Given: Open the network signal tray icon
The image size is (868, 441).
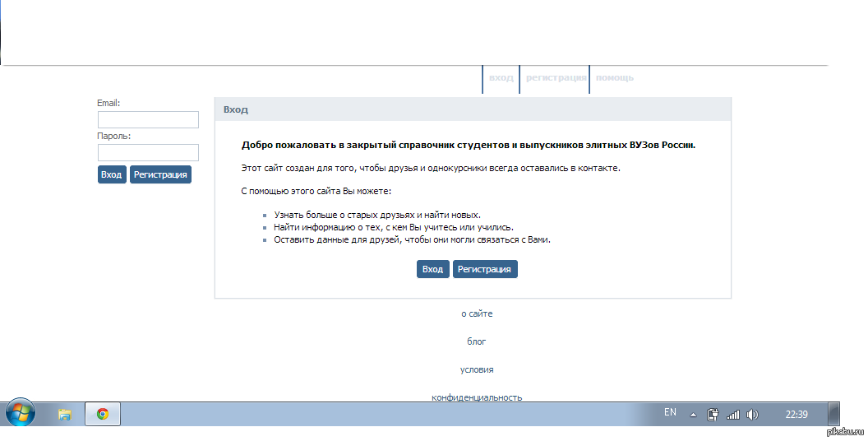Looking at the screenshot, I should click(x=734, y=414).
